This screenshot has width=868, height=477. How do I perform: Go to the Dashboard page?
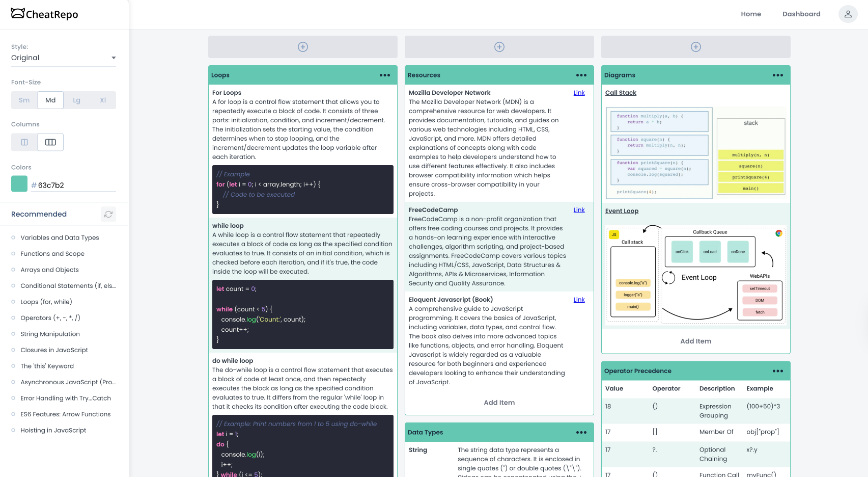click(801, 14)
